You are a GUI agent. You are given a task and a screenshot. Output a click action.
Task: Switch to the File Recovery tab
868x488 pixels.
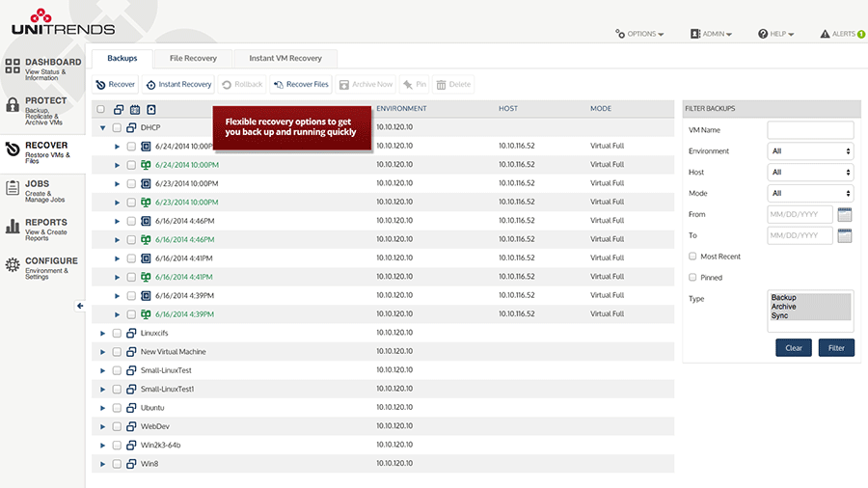click(193, 58)
